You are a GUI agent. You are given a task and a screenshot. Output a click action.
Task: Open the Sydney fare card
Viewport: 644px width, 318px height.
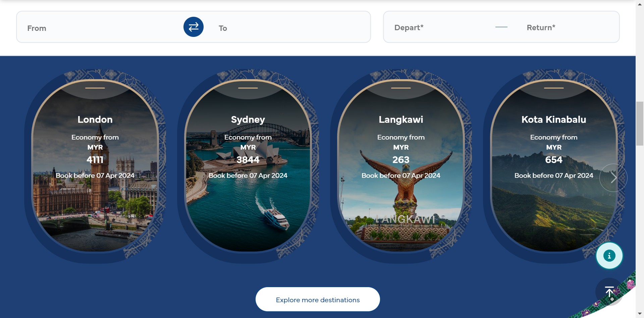click(x=248, y=165)
